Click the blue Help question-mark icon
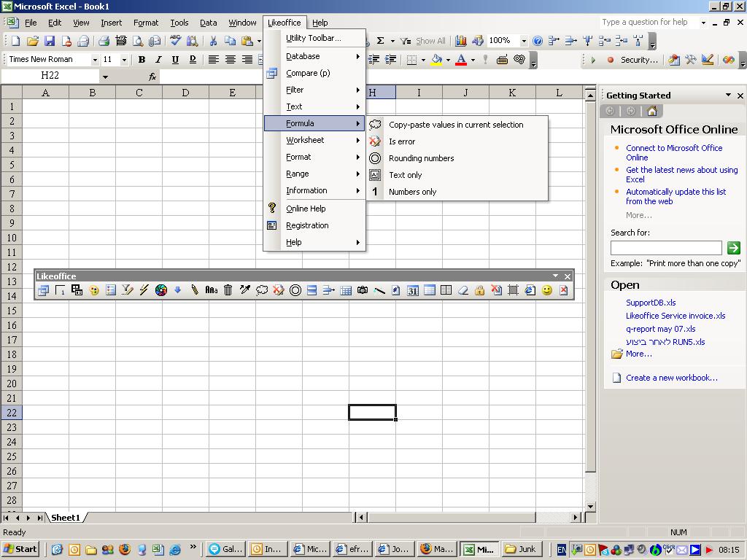Screen dimensions: 747x560 [x=538, y=41]
